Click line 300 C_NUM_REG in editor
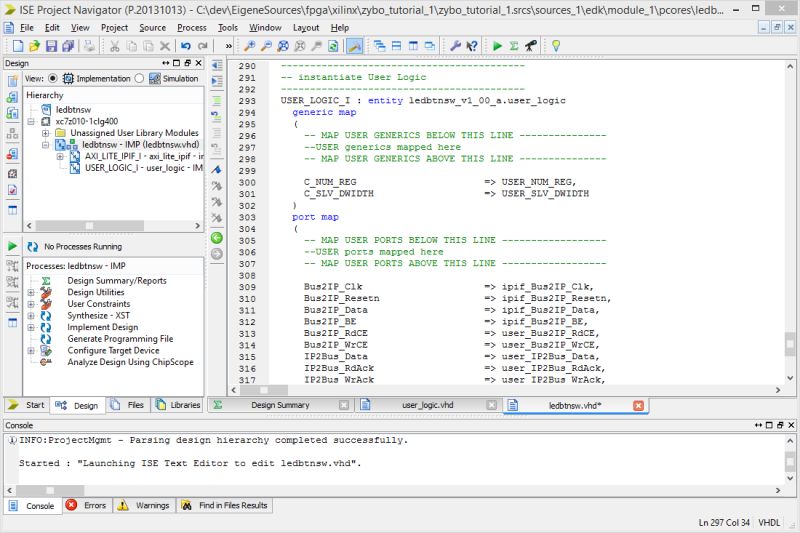This screenshot has width=800, height=533. [x=330, y=182]
